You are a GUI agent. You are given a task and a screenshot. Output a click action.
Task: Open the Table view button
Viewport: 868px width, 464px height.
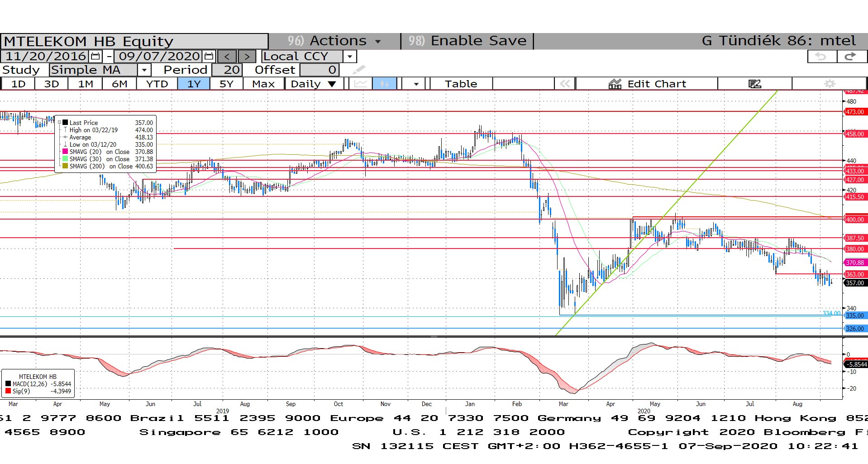461,84
